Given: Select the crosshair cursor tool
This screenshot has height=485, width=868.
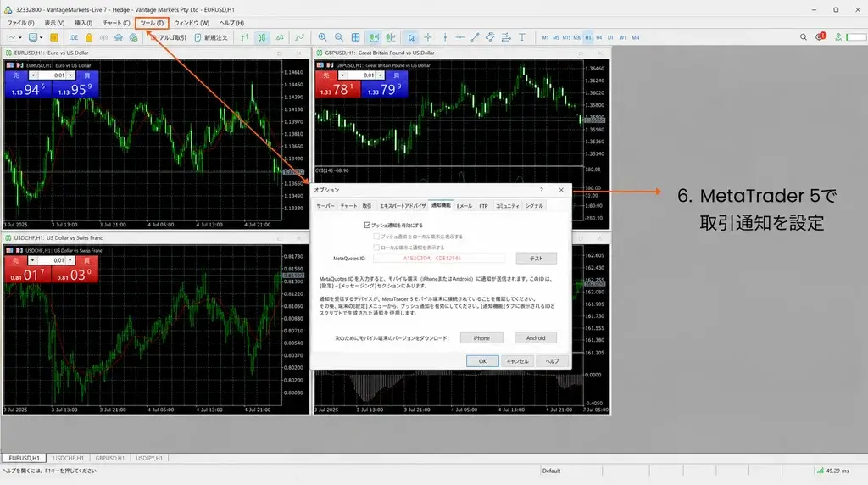Looking at the screenshot, I should [x=427, y=37].
